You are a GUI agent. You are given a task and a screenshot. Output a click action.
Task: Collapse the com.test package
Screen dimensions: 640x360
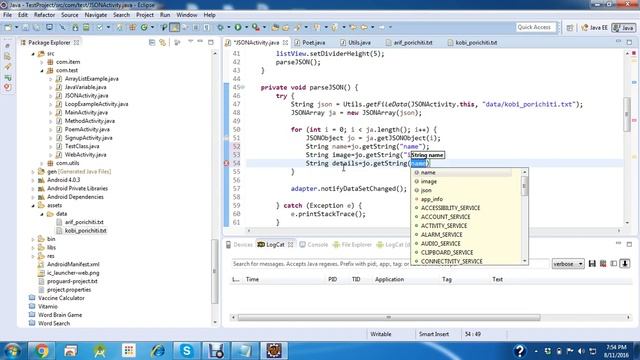tap(42, 71)
